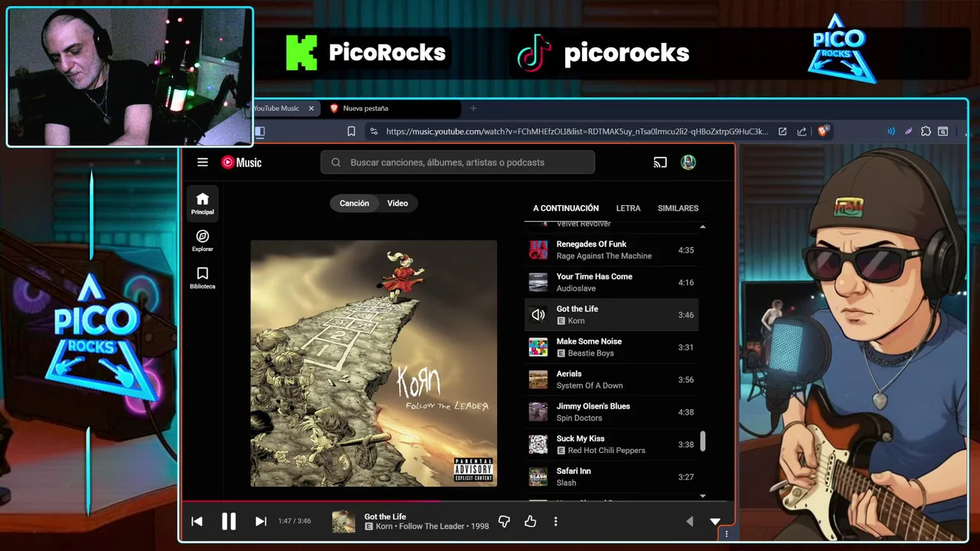980x551 pixels.
Task: Play Renegades Of Funk from queue
Action: pos(611,250)
